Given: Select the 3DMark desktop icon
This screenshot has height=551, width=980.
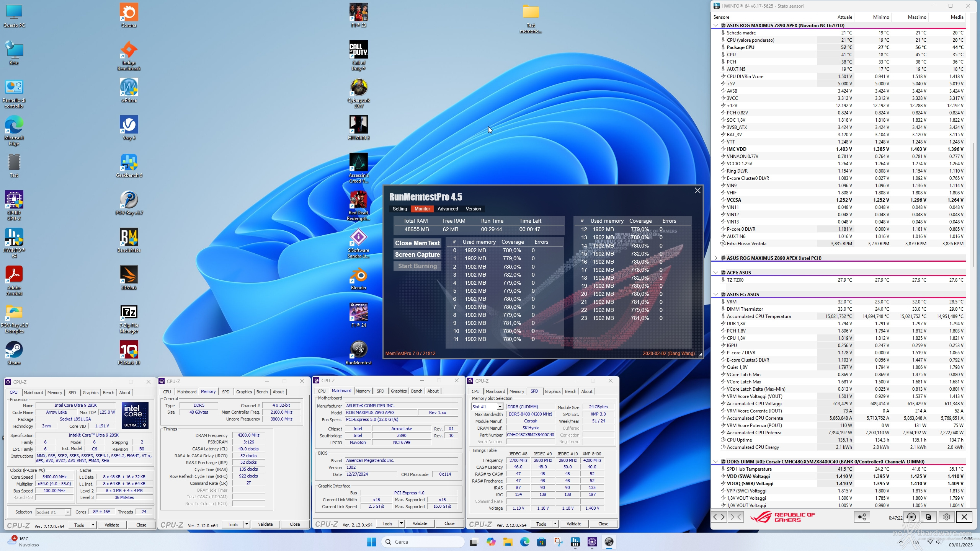Looking at the screenshot, I should [x=129, y=278].
